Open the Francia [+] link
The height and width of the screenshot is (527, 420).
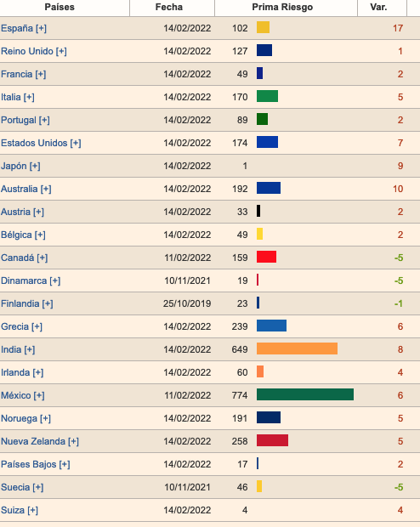[x=23, y=74]
